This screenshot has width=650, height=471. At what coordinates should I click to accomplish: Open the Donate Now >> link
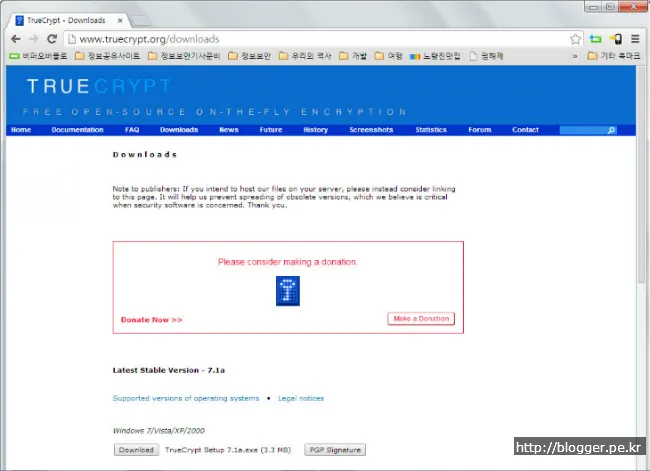(x=152, y=320)
